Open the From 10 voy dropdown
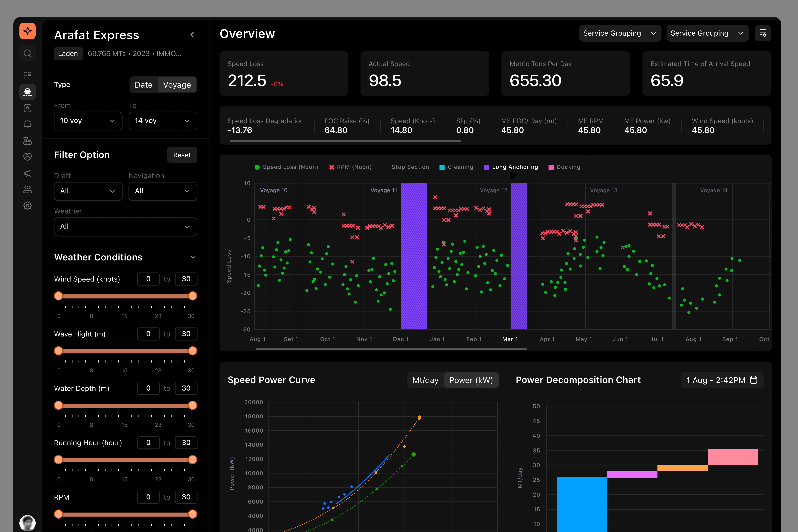Screen dimensions: 798x532 click(88, 121)
